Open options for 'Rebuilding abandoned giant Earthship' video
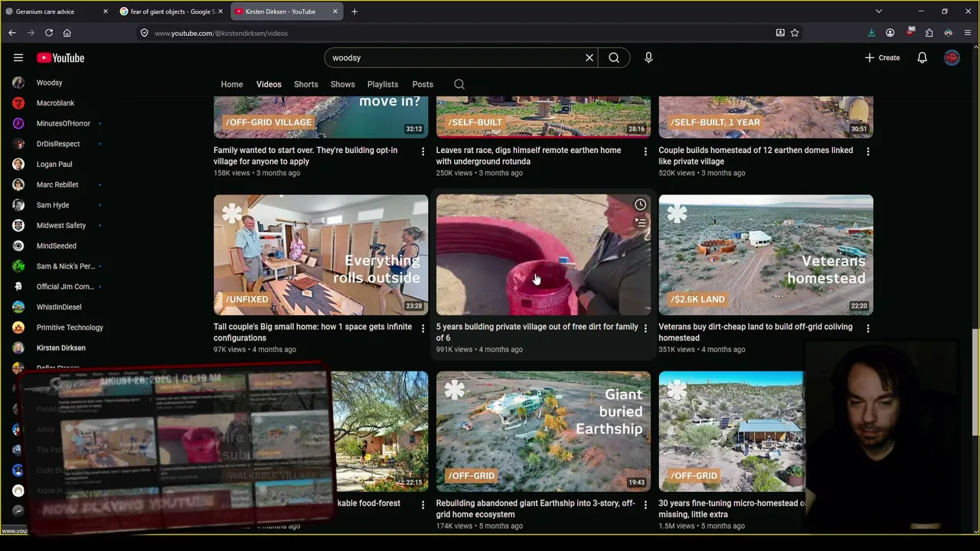The height and width of the screenshot is (551, 980). point(645,505)
